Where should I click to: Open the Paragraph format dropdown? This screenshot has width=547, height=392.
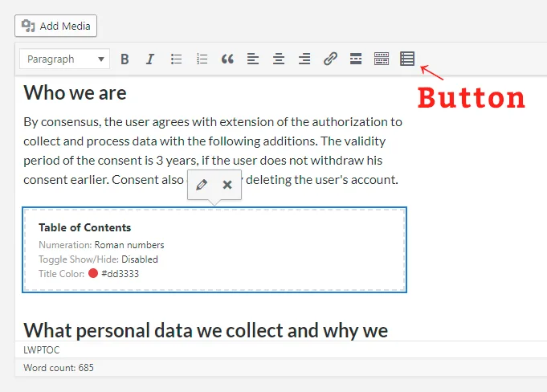point(65,59)
